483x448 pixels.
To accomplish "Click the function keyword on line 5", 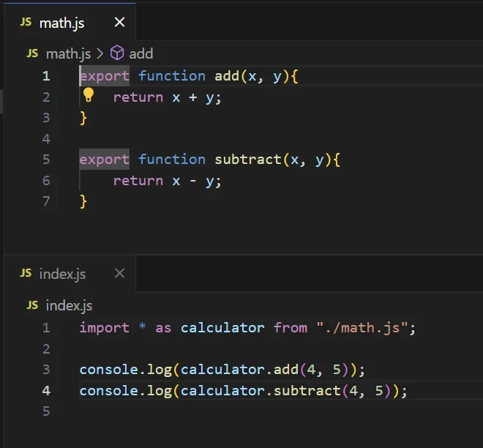I will [x=172, y=160].
